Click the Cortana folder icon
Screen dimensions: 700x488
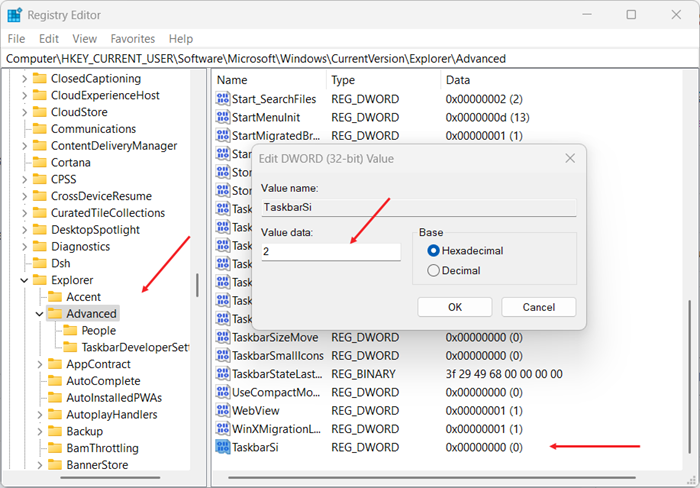40,162
